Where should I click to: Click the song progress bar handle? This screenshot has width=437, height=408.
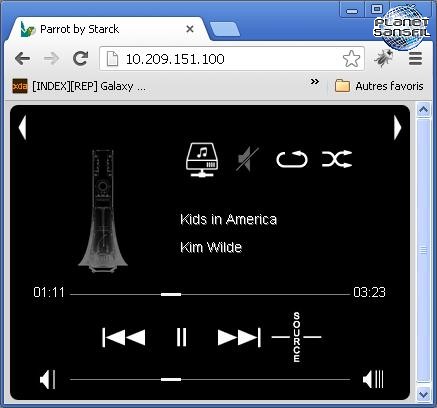[x=171, y=294]
